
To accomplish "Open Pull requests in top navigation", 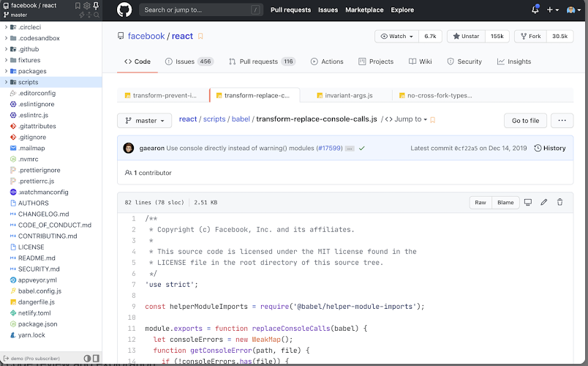I will (x=290, y=10).
